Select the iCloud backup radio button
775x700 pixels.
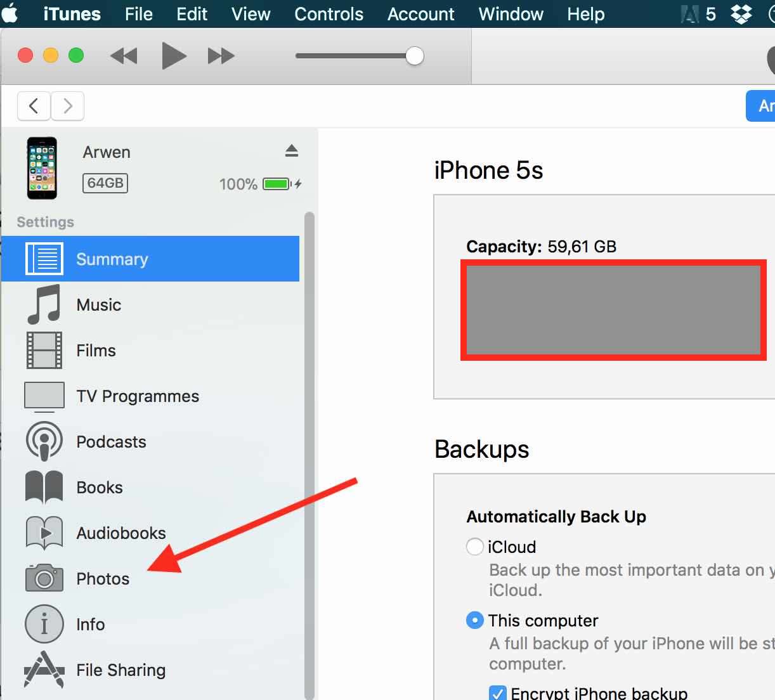475,547
